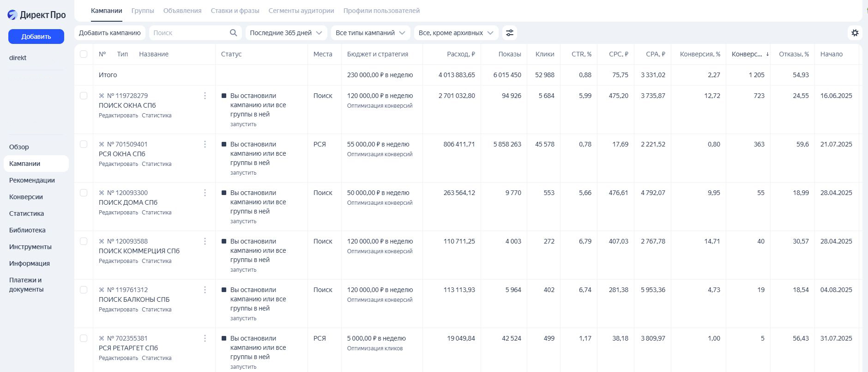Screen dimensions: 868x372
Task: Open Рекомендации in the sidebar
Action: coord(32,180)
